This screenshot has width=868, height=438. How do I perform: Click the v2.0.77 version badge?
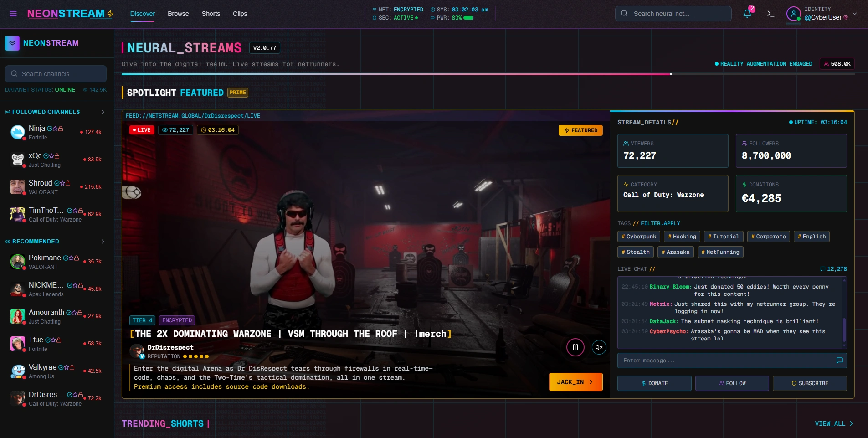(x=265, y=48)
